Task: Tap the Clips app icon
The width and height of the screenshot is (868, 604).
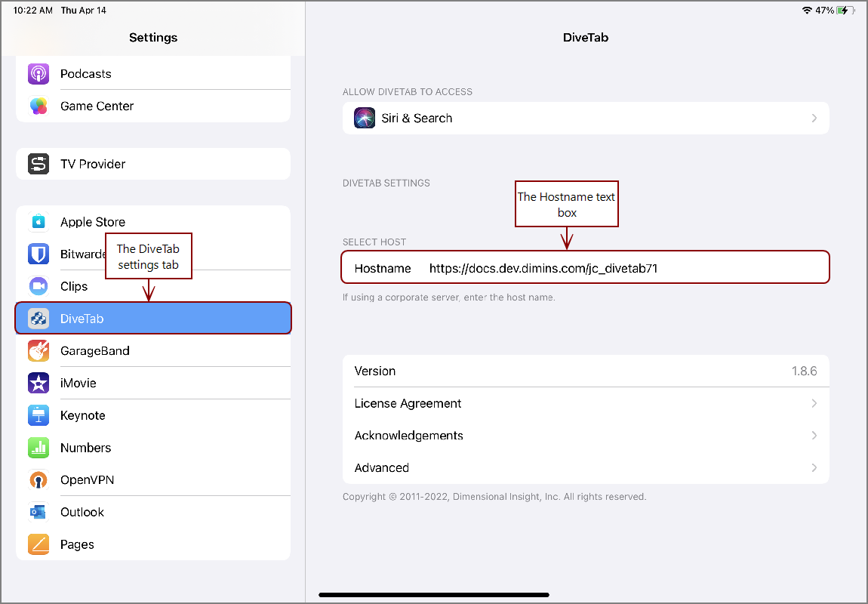Action: tap(38, 286)
